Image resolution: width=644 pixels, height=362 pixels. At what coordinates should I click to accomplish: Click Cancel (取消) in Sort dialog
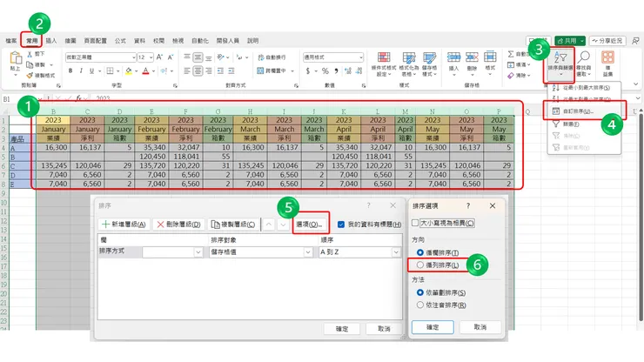[384, 329]
